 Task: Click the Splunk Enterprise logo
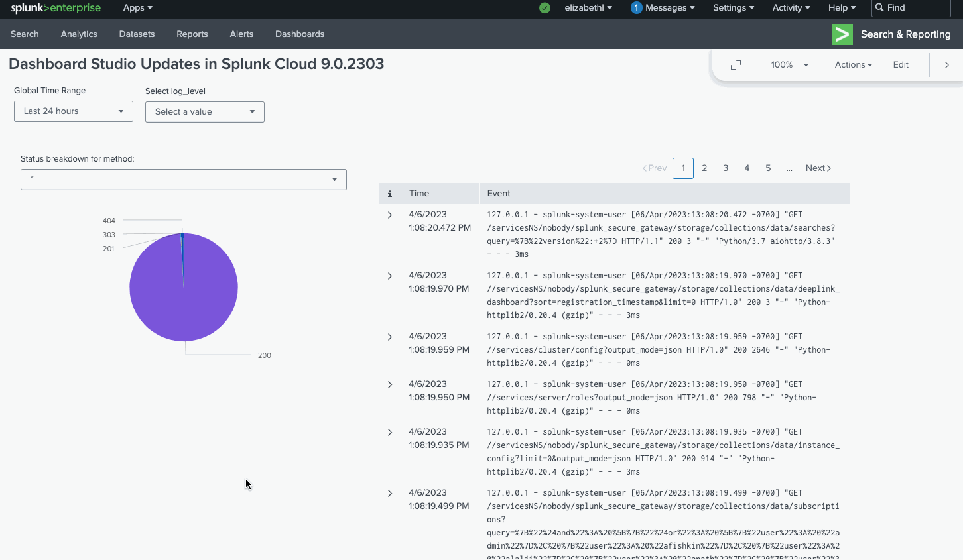point(56,8)
